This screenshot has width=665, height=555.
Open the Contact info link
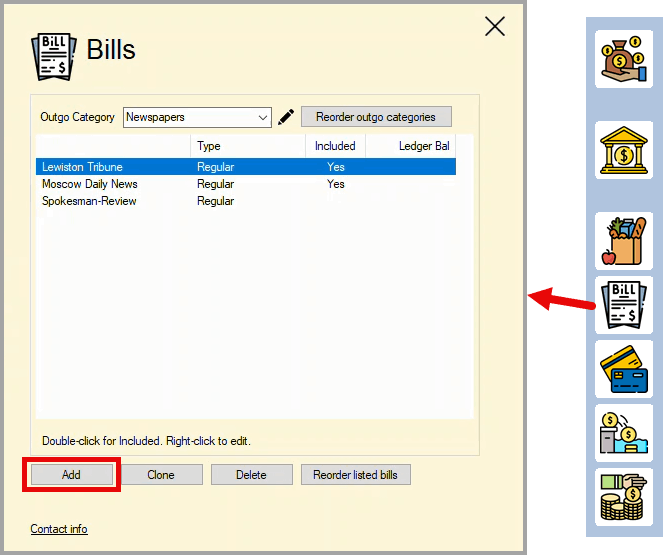pyautogui.click(x=59, y=529)
